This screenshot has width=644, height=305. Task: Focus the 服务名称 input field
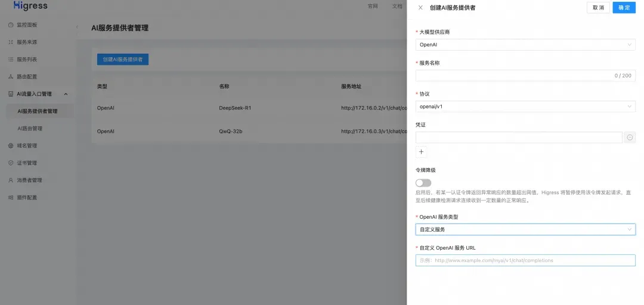[525, 76]
